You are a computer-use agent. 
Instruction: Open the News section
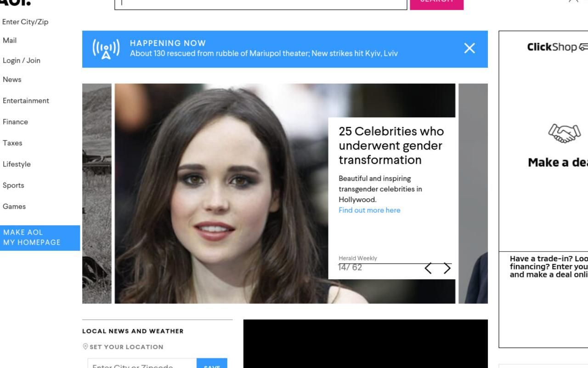(x=12, y=80)
